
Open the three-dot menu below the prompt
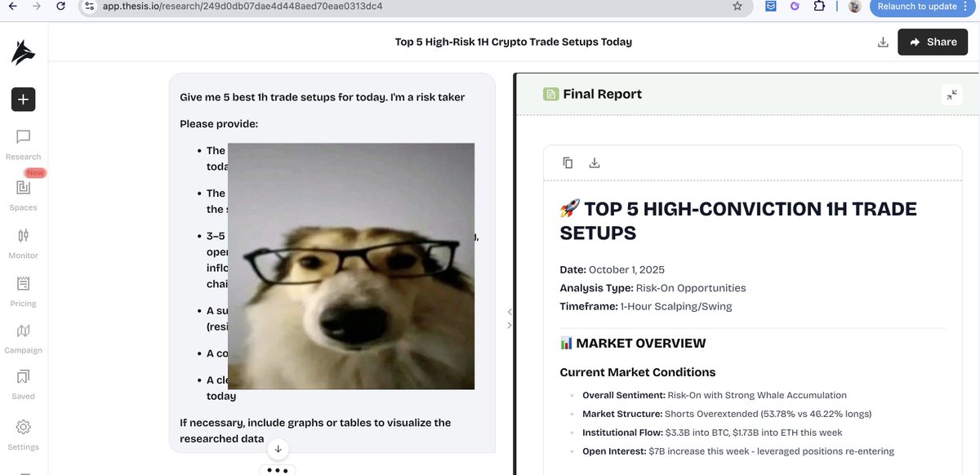click(x=278, y=468)
